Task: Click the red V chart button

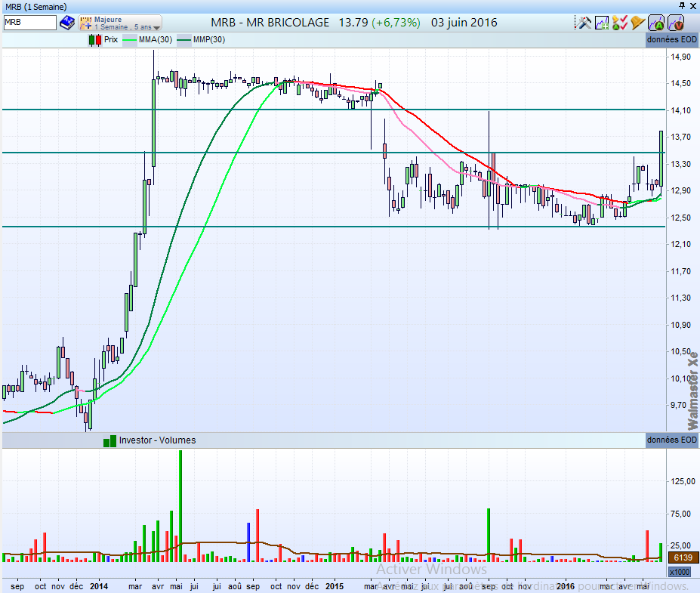Action: (x=676, y=23)
